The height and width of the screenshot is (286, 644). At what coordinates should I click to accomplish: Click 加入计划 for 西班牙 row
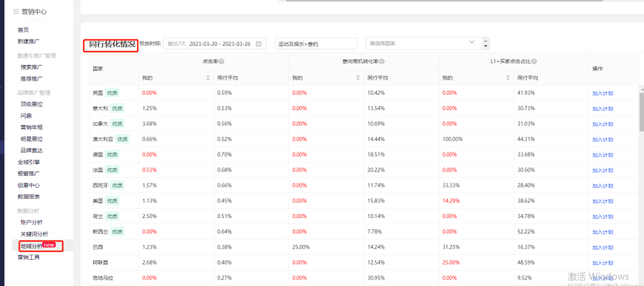point(602,186)
